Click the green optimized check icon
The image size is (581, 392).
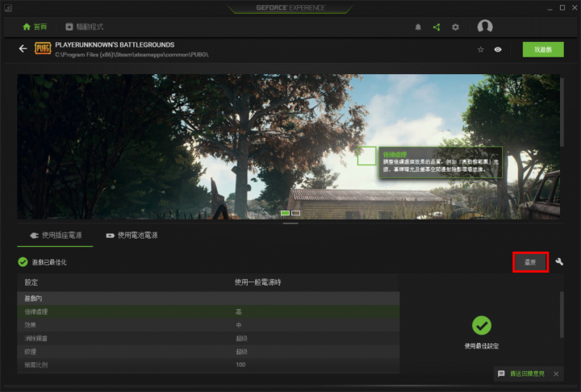click(23, 262)
